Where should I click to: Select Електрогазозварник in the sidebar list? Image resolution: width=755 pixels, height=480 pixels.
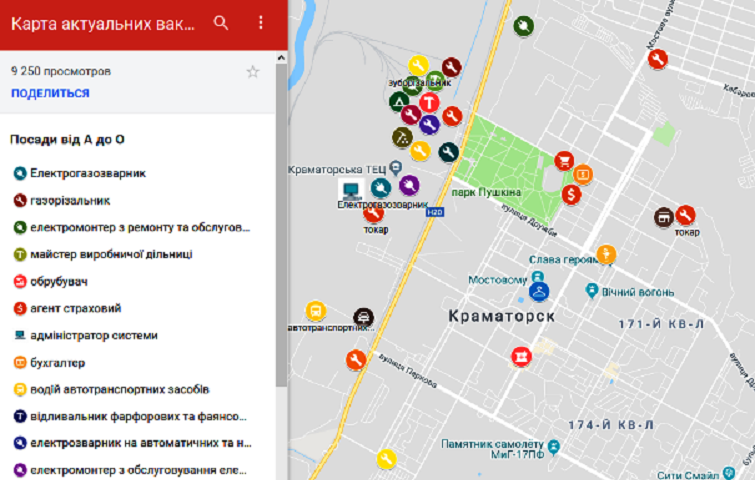[x=88, y=173]
